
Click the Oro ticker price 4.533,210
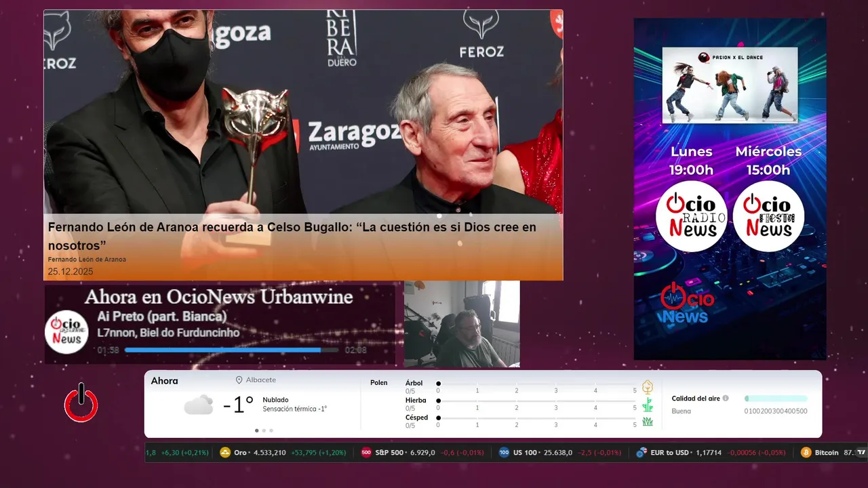(x=269, y=452)
